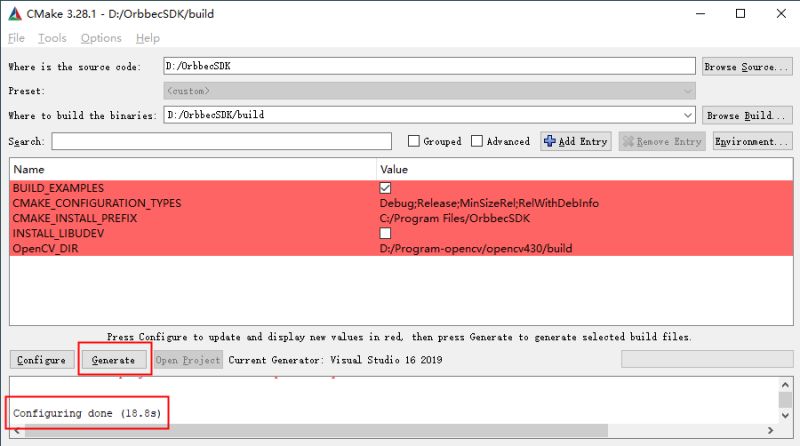Viewport: 800px width, 446px height.
Task: Open the Tools menu
Action: coord(52,38)
